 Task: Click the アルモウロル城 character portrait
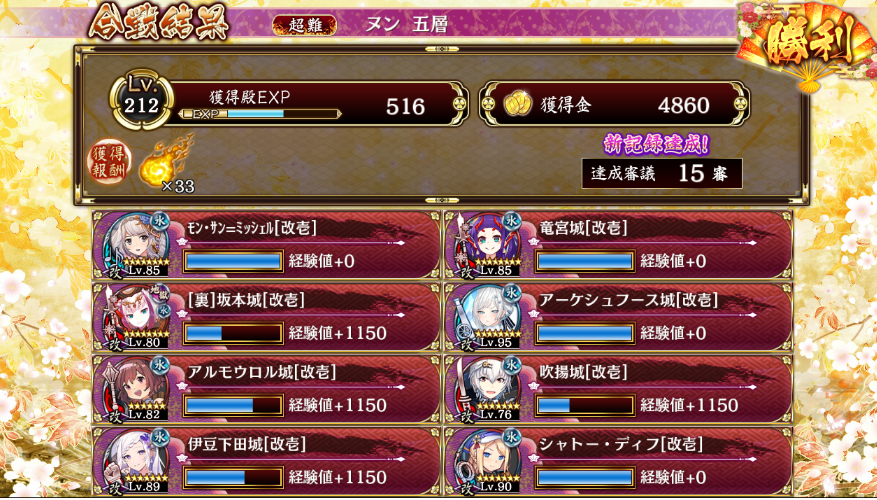point(138,388)
